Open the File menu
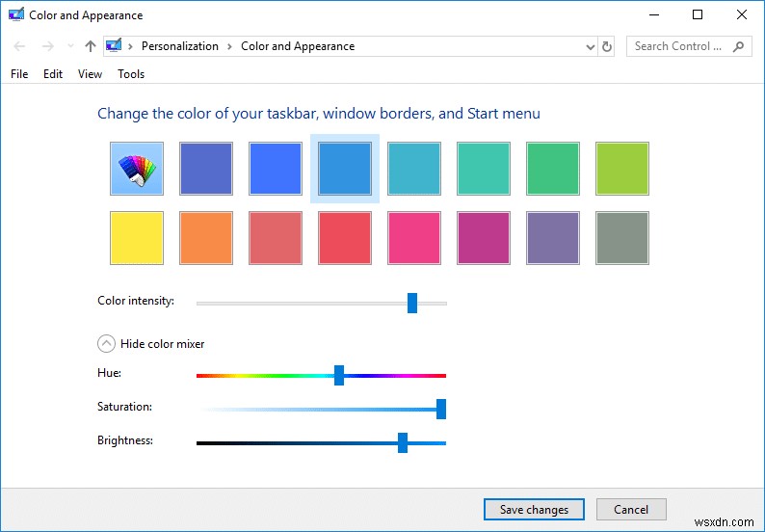 coord(20,74)
